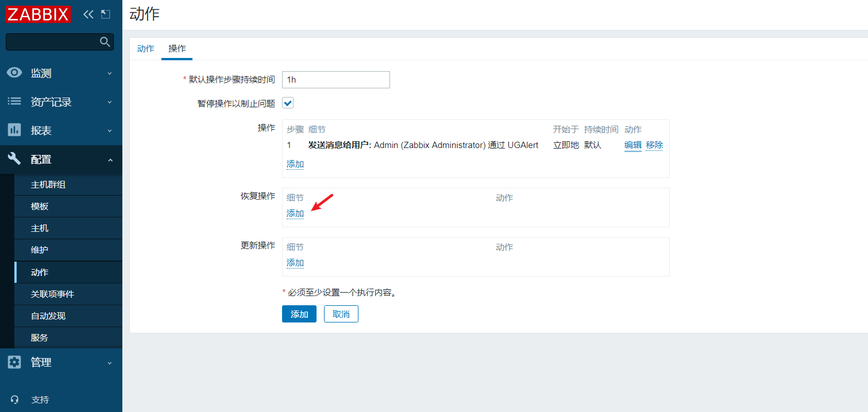Image resolution: width=868 pixels, height=412 pixels.
Task: Click the search magnifier icon
Action: click(x=105, y=41)
